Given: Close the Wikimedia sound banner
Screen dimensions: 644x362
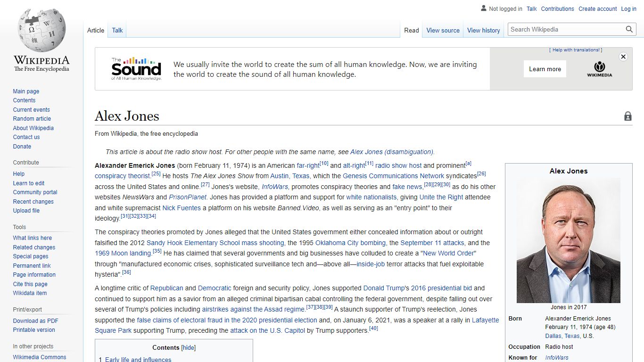Looking at the screenshot, I should (623, 57).
